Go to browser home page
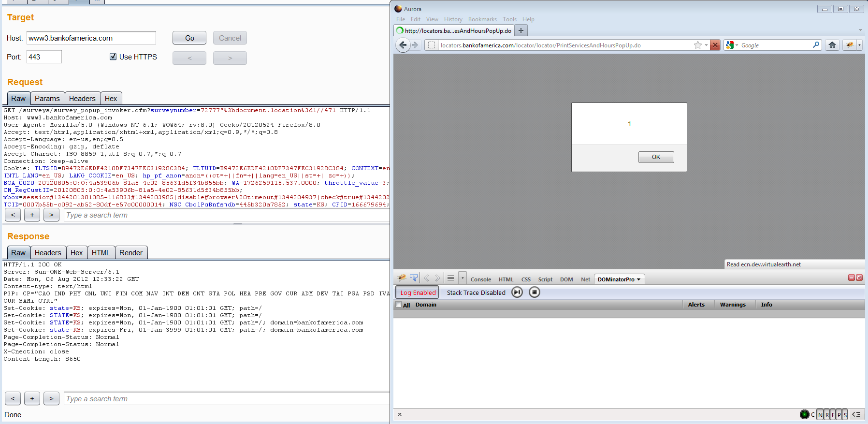 (832, 45)
